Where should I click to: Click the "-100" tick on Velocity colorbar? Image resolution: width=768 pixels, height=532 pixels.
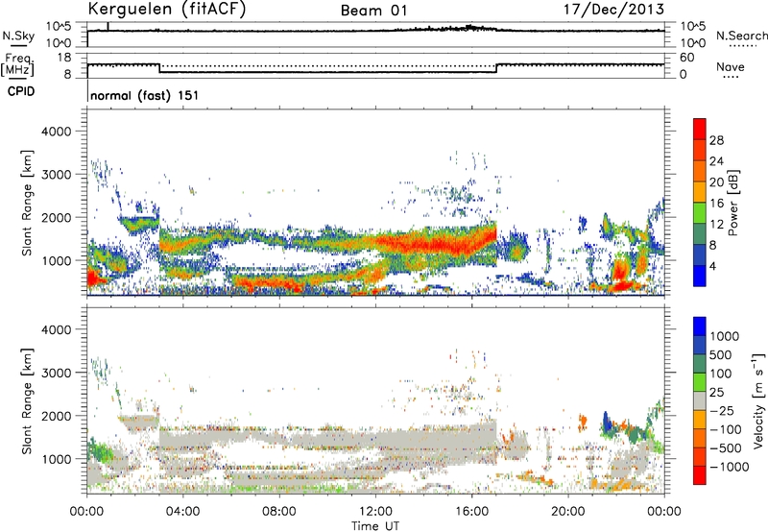[x=726, y=429]
